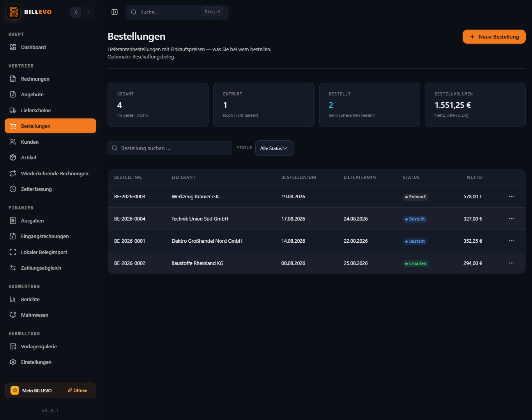Sort by LIEFERTERMIN column header

click(360, 177)
